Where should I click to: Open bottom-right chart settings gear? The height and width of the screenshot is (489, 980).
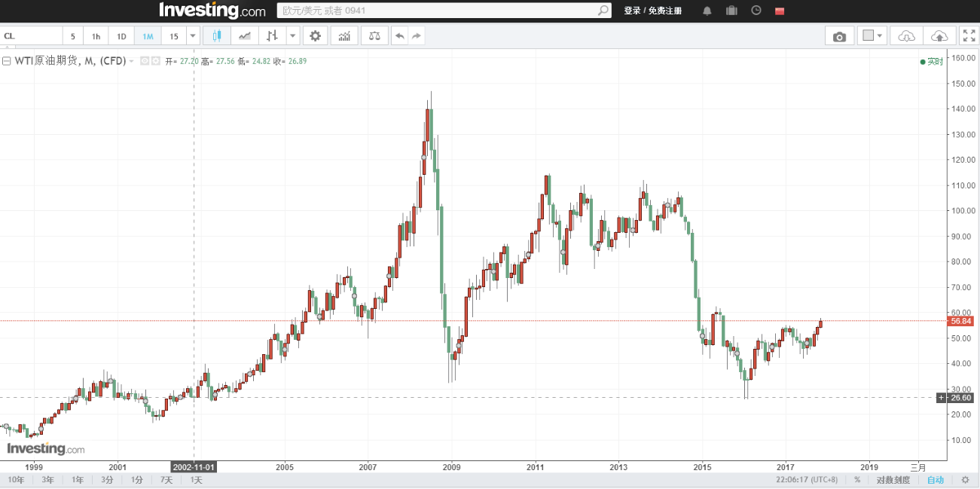[966, 480]
